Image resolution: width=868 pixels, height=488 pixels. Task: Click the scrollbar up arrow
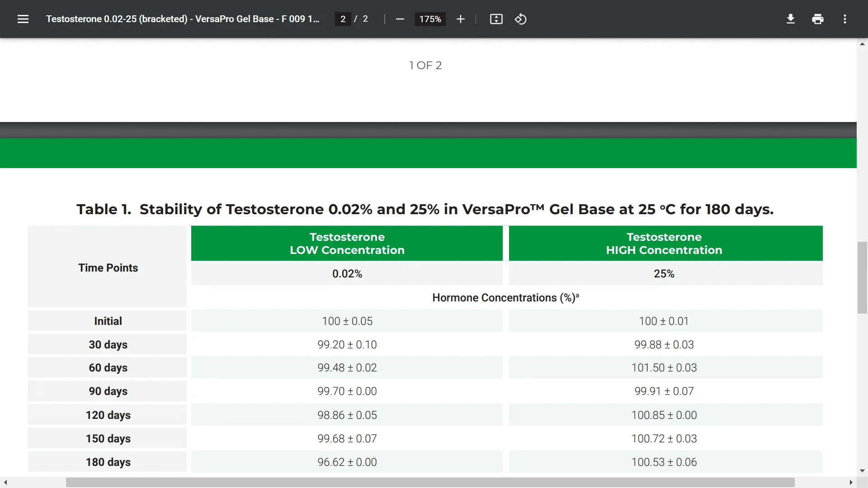click(863, 44)
